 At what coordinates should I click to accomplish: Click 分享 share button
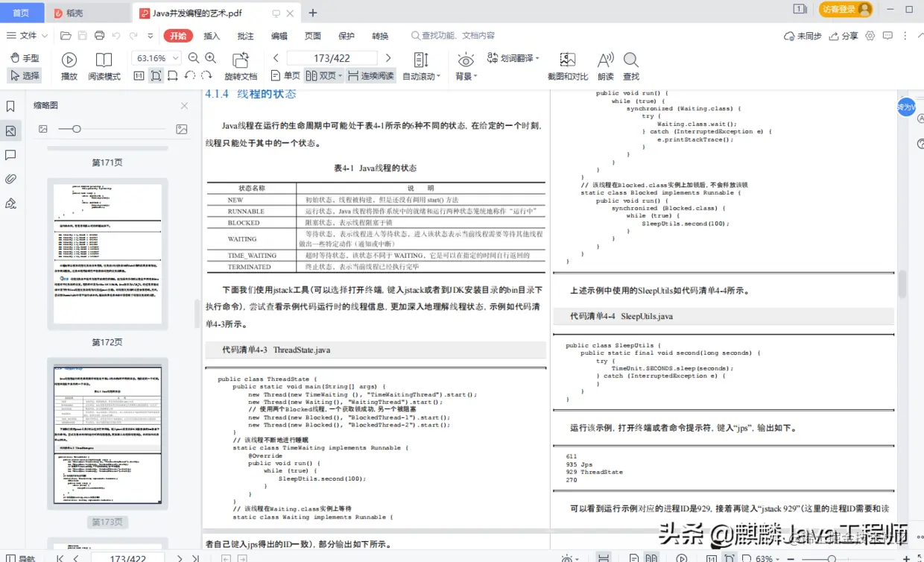844,36
